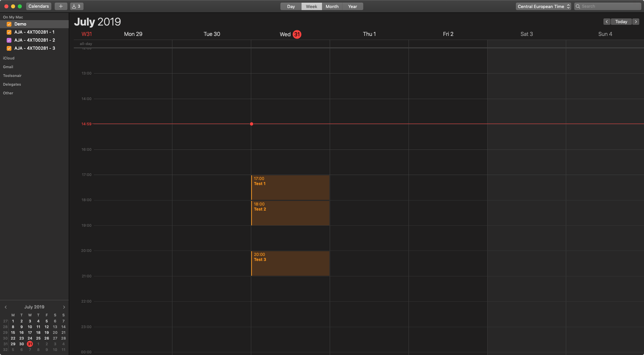644x355 pixels.
Task: Select day 31 in the mini calendar
Action: coord(30,344)
